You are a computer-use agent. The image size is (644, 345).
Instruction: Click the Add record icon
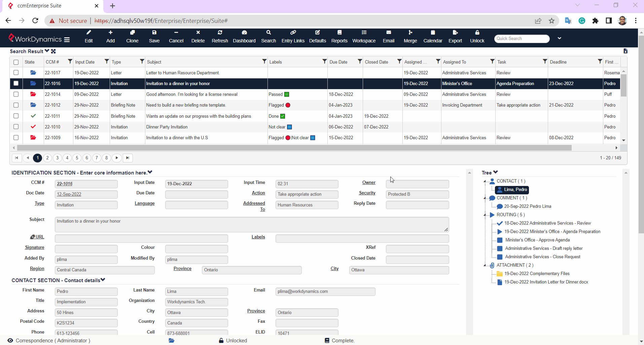[x=110, y=36]
